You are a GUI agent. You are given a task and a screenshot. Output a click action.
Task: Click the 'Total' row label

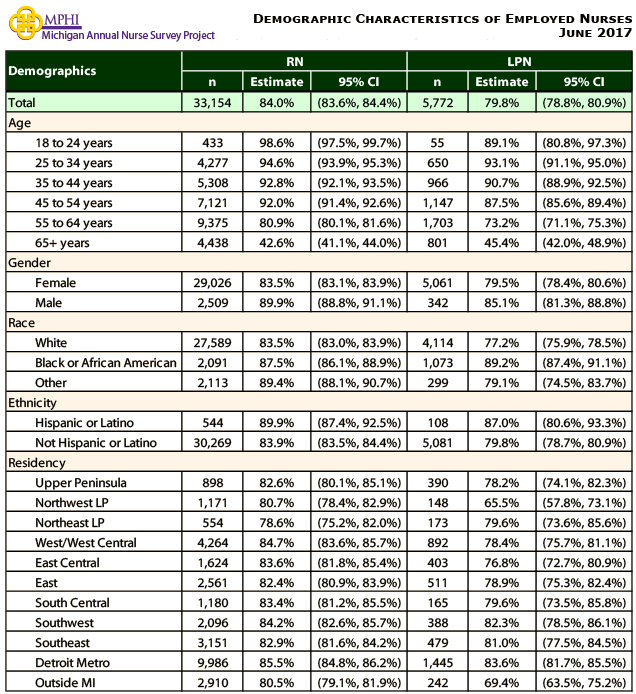coord(22,103)
